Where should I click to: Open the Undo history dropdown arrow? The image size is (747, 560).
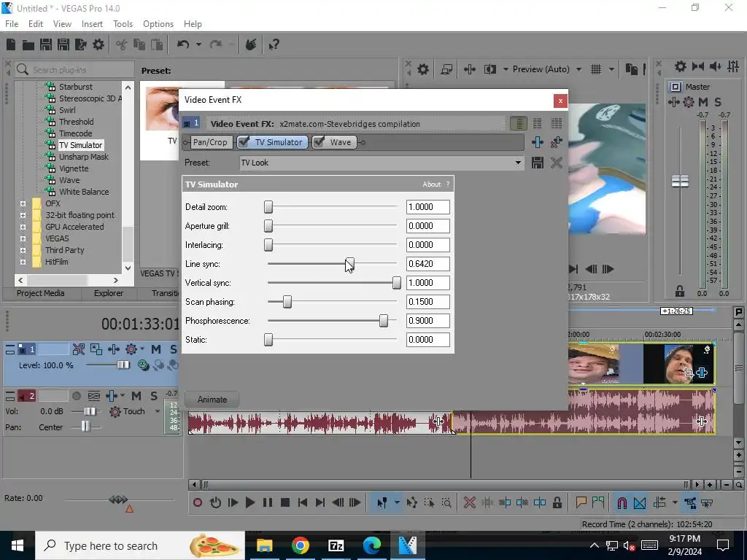coord(198,44)
